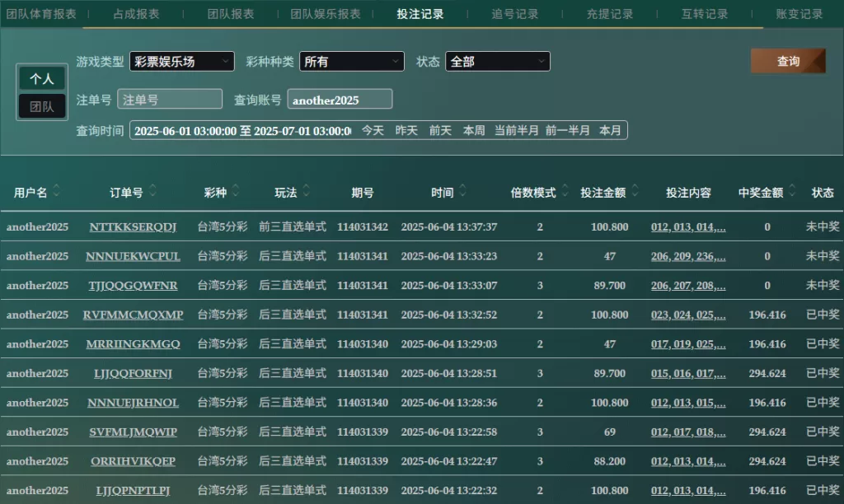Pick the 本周 quick date range

pyautogui.click(x=474, y=131)
